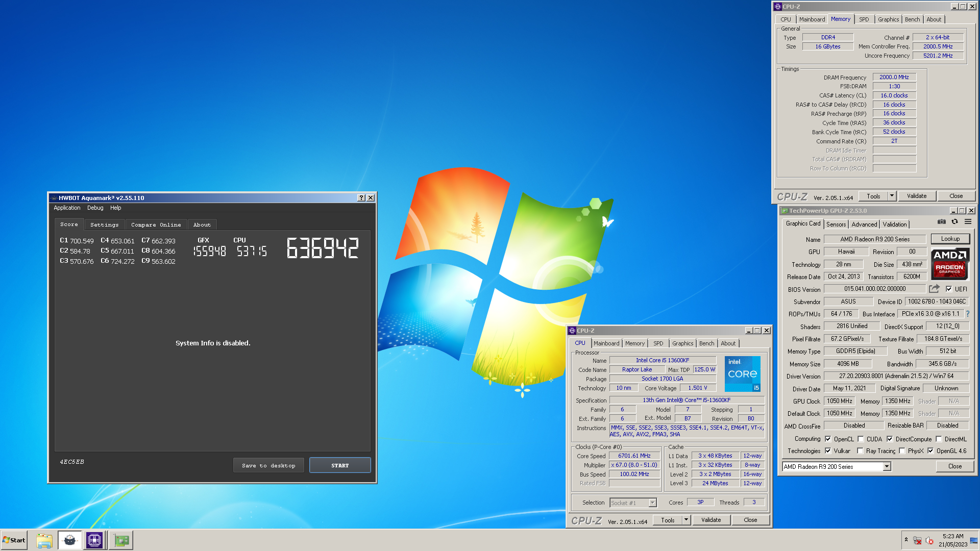Screen dimensions: 980x551
Task: Open the Sensors tab in GPU-Z
Action: (x=836, y=224)
